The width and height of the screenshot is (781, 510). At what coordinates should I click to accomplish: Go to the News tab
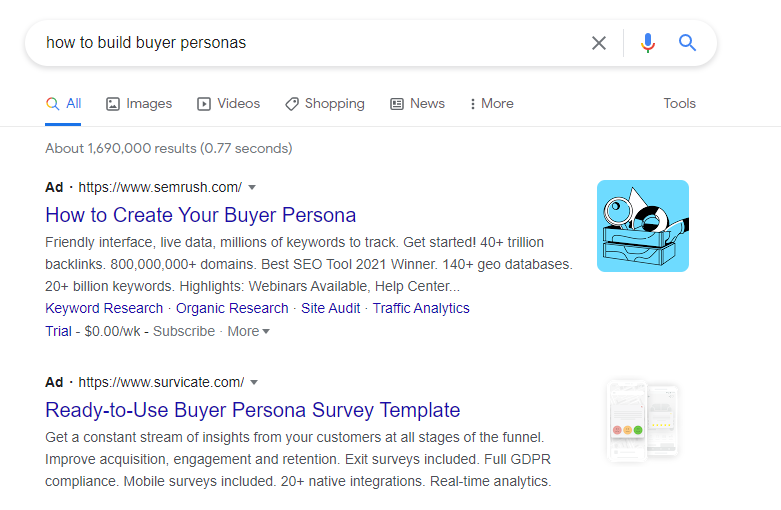point(417,104)
